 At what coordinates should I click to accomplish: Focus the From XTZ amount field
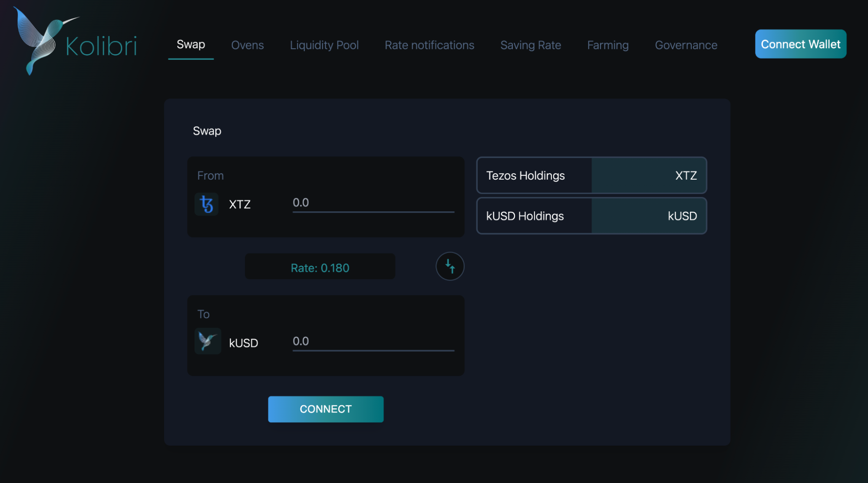[x=373, y=203]
